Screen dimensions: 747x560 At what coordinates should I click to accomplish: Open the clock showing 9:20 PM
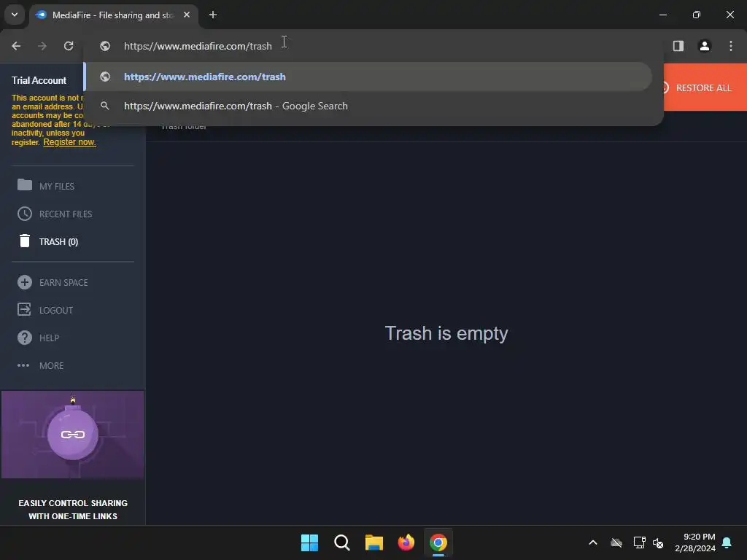click(x=695, y=542)
